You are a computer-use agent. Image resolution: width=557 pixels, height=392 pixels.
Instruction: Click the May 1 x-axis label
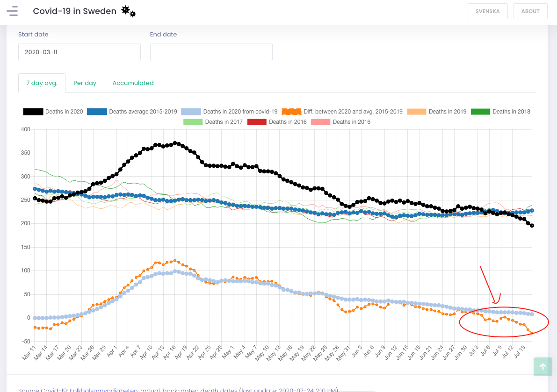tap(228, 351)
